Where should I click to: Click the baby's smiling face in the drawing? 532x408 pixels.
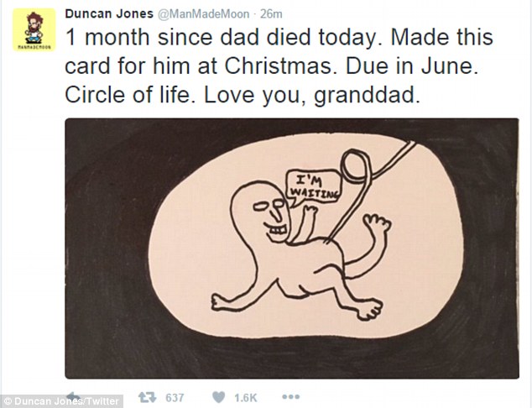click(x=271, y=215)
